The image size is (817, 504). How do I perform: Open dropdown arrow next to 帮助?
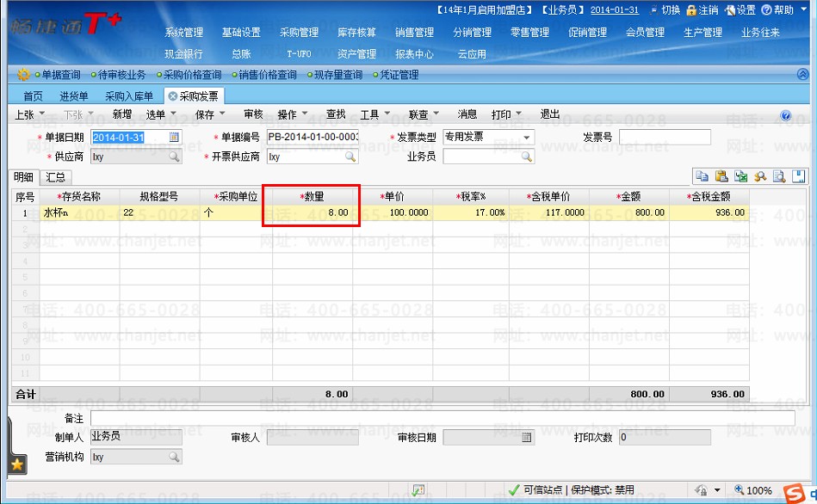(x=802, y=10)
